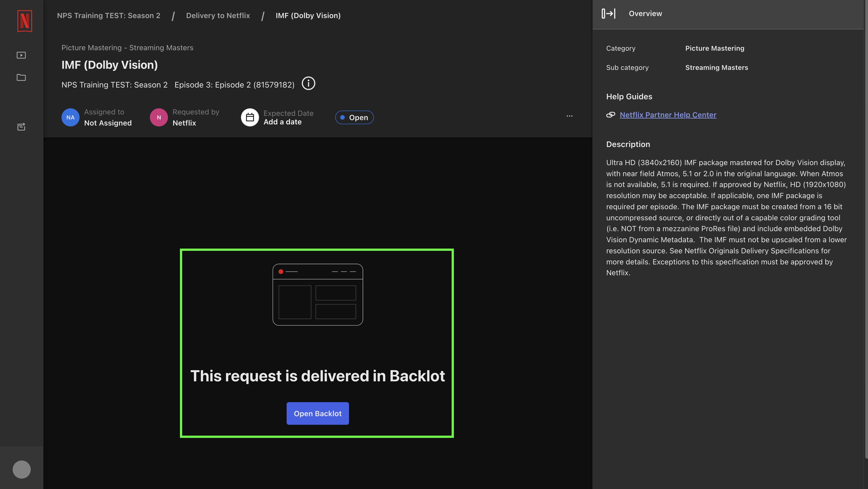
Task: Click the Open Backlot button
Action: [x=317, y=413]
